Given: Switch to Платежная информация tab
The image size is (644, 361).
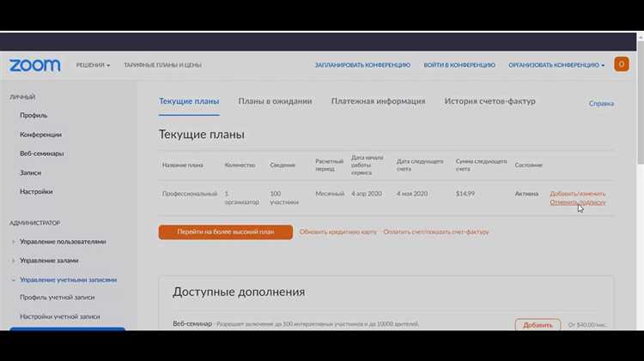Looking at the screenshot, I should coord(379,101).
